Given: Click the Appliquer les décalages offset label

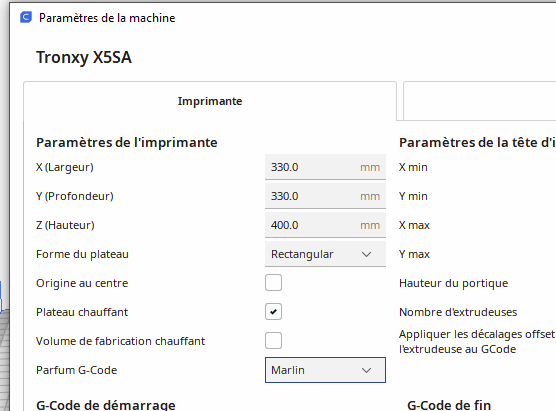Looking at the screenshot, I should pos(477,341).
